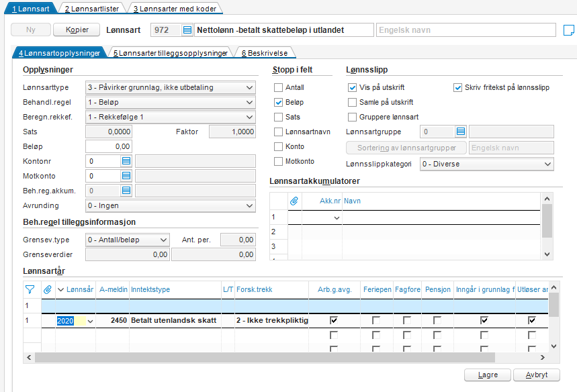
Task: Open the Lønnsart number lookup list icon
Action: pyautogui.click(x=187, y=30)
